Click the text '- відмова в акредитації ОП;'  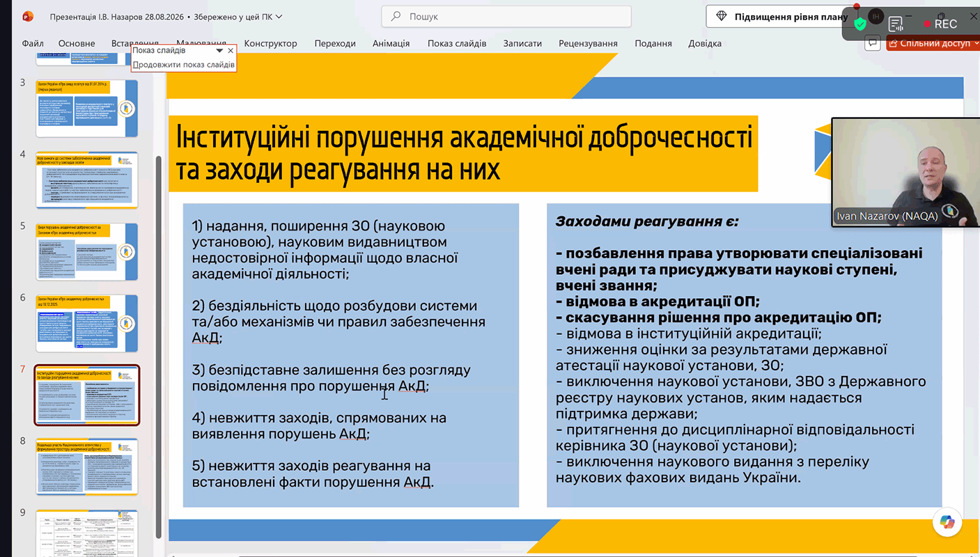[x=658, y=301]
